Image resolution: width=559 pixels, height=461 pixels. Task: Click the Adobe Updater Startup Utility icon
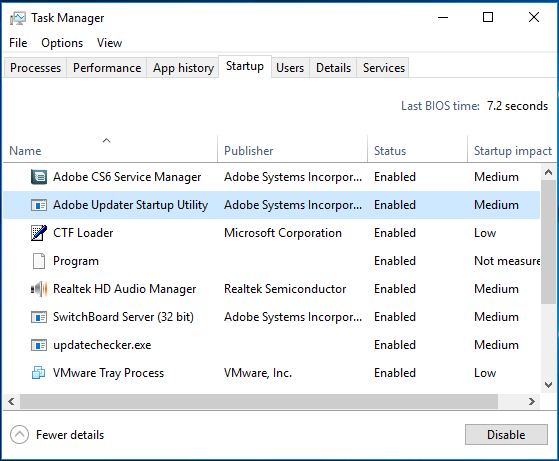[x=39, y=205]
